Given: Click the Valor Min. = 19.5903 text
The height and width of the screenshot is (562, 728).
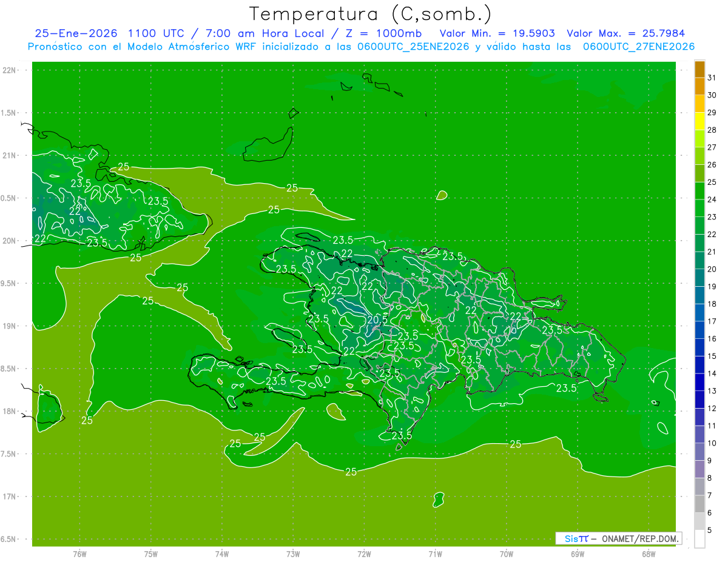Looking at the screenshot, I should (x=497, y=33).
